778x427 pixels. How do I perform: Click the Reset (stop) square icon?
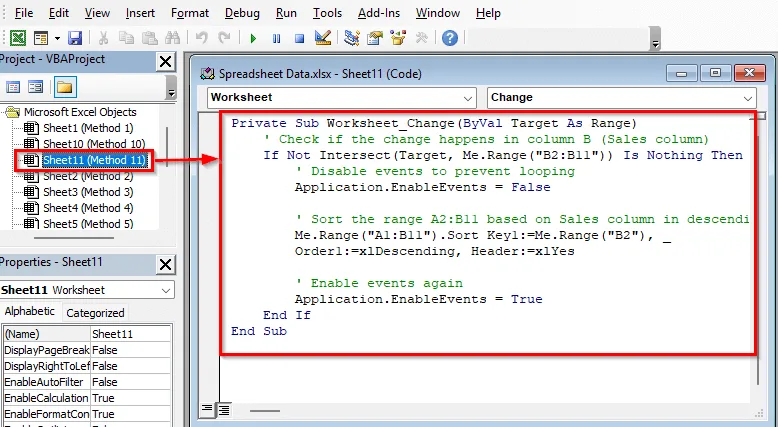tap(299, 38)
